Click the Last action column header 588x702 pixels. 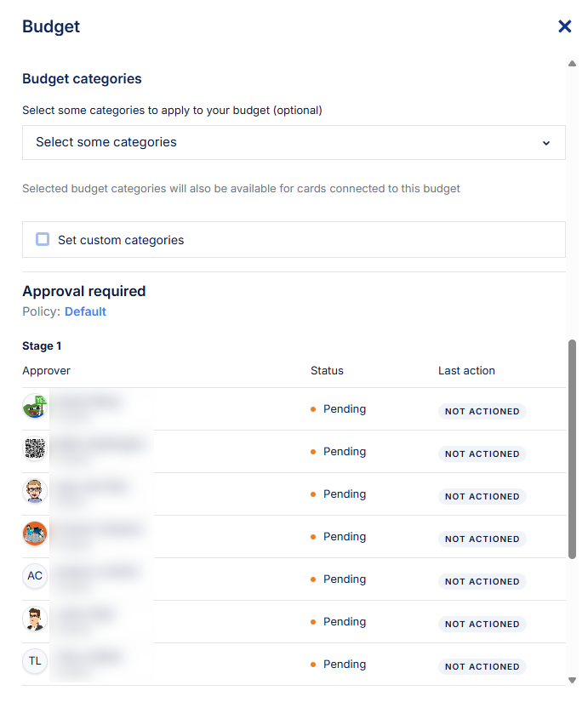pyautogui.click(x=466, y=371)
